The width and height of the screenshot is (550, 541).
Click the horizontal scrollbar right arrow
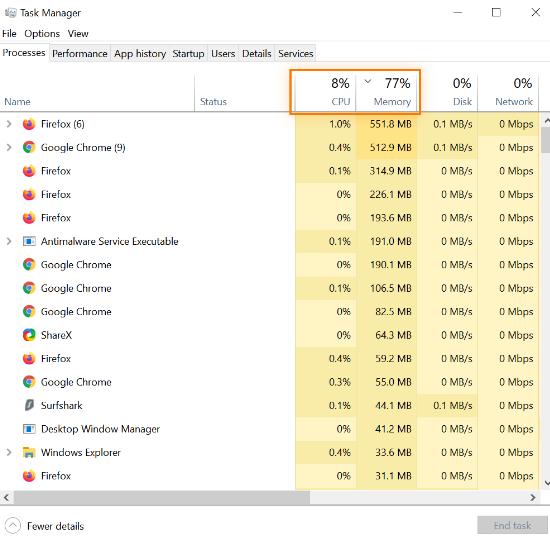[533, 497]
